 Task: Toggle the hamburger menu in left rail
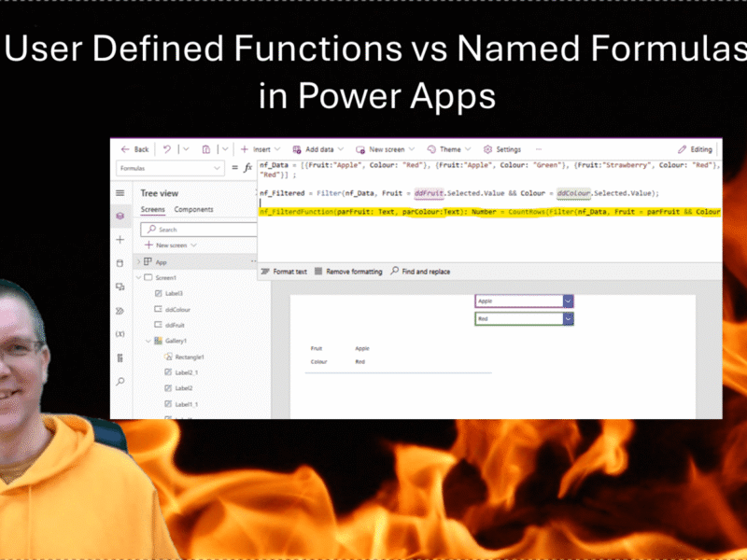click(120, 193)
